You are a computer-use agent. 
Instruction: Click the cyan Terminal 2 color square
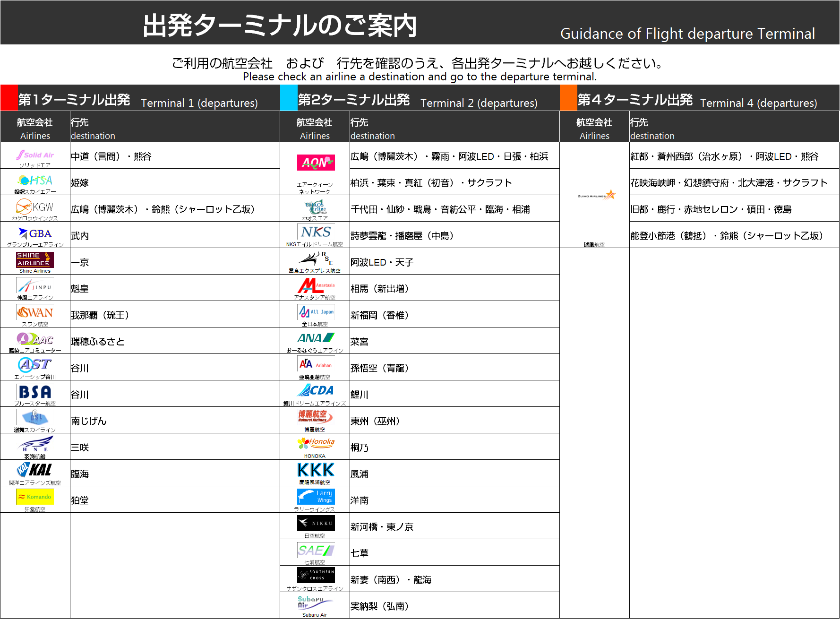[289, 98]
